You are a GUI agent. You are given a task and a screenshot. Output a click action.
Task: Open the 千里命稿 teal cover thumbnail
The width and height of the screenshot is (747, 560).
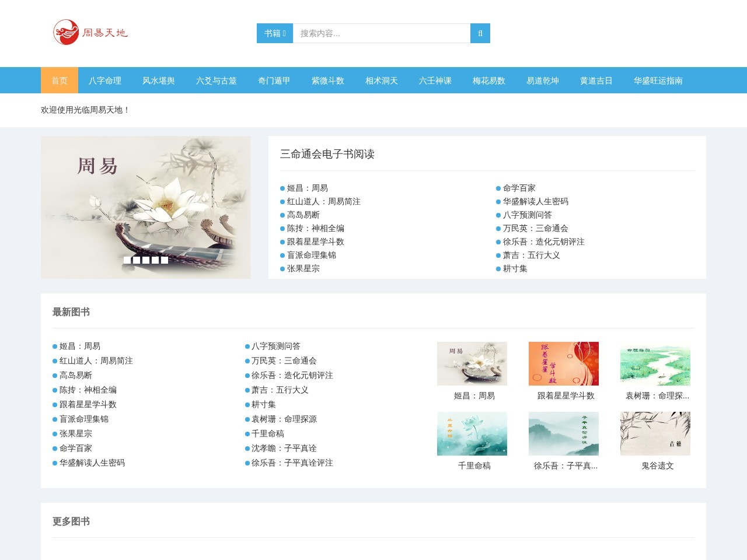(472, 433)
